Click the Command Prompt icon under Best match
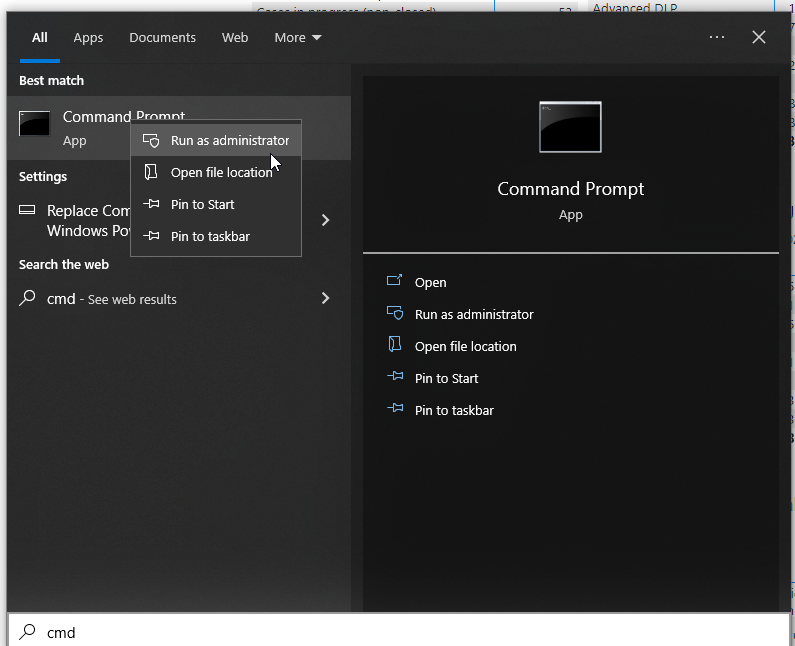Viewport: 795px width, 646px height. 35,125
